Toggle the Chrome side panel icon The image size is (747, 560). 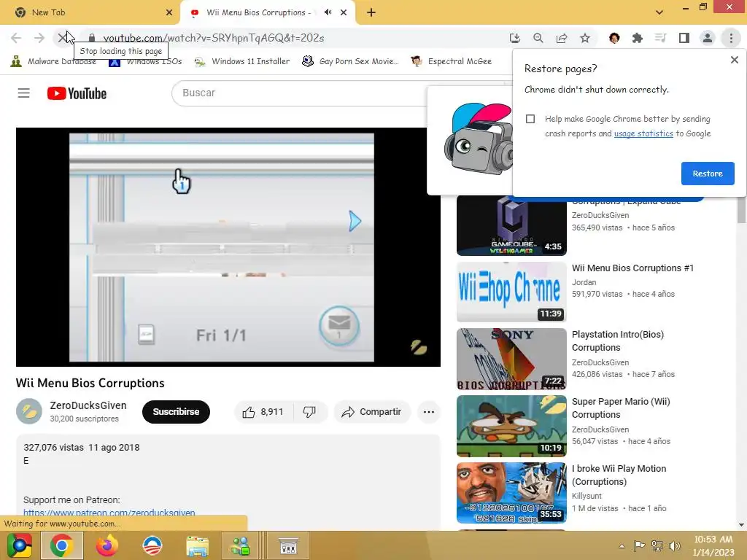point(684,38)
